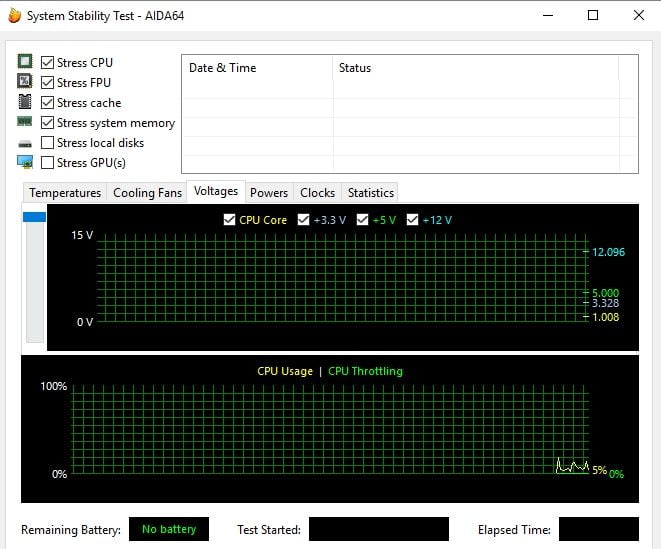The height and width of the screenshot is (549, 661).
Task: Toggle the +5 V graph checkbox
Action: (x=363, y=220)
